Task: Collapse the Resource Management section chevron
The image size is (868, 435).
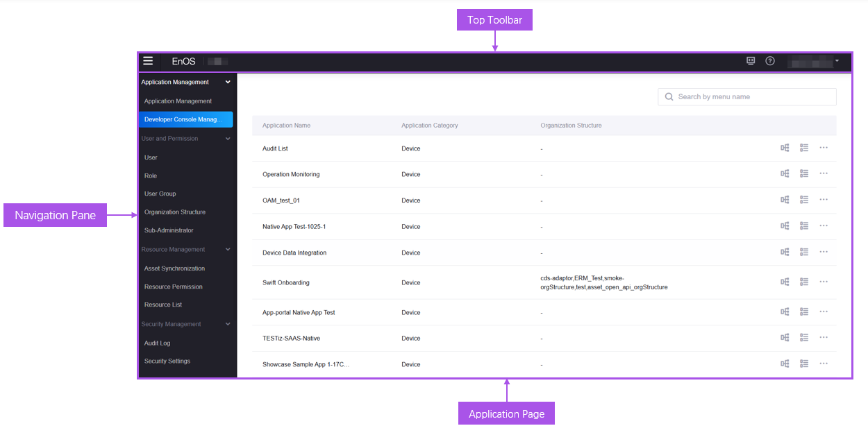Action: (x=228, y=250)
